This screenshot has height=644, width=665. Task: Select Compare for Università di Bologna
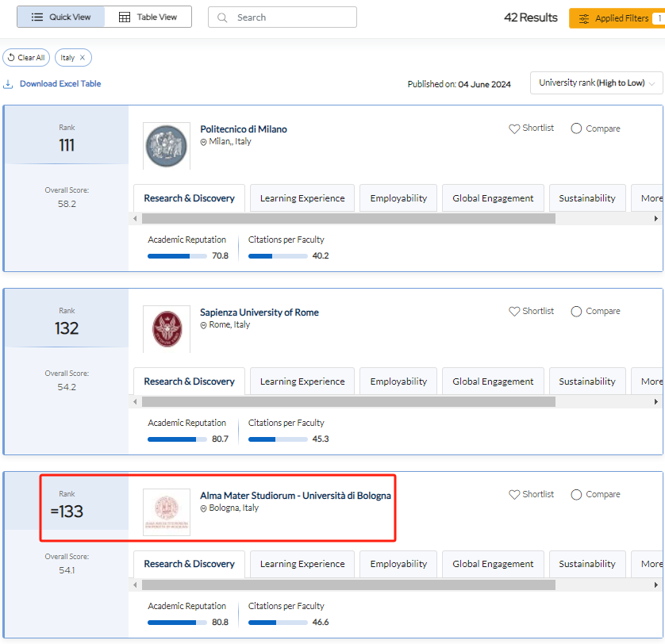(x=576, y=495)
